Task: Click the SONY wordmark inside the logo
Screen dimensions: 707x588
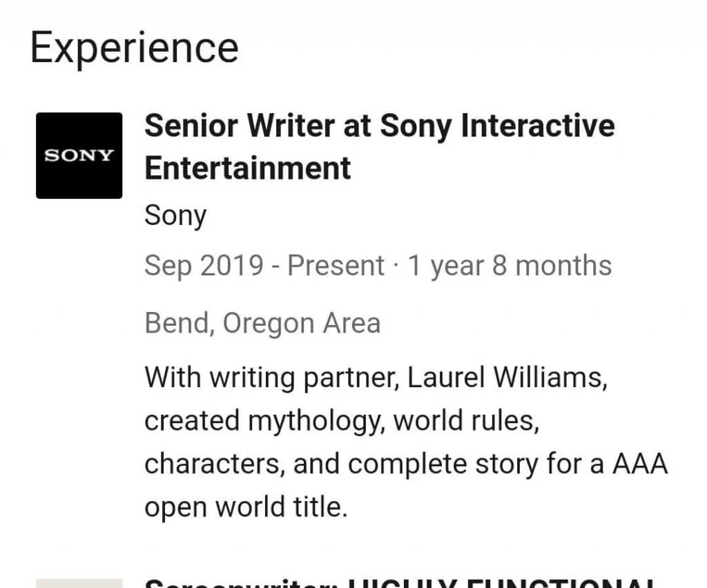Action: point(79,155)
